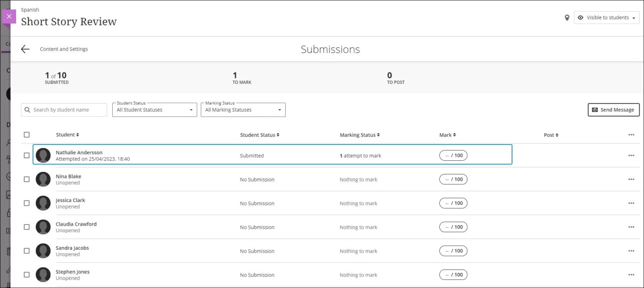This screenshot has width=644, height=288.
Task: Open Content and Settings link
Action: 64,49
